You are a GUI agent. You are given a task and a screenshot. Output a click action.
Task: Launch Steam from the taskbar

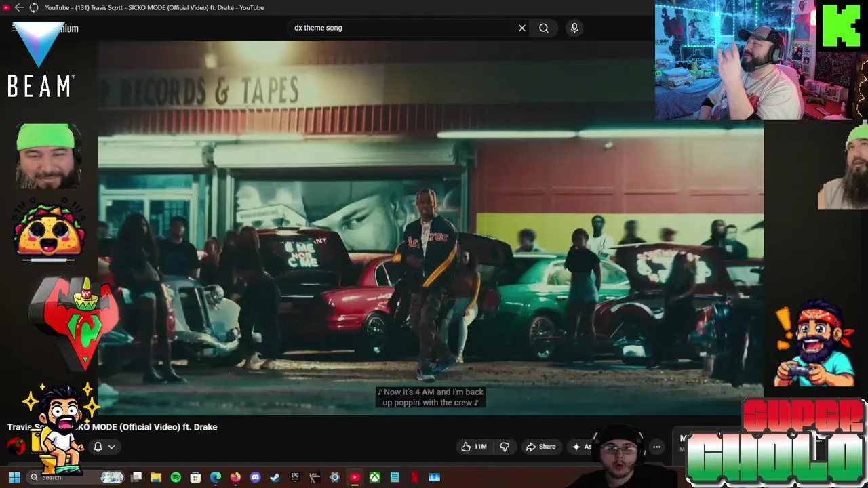point(275,477)
